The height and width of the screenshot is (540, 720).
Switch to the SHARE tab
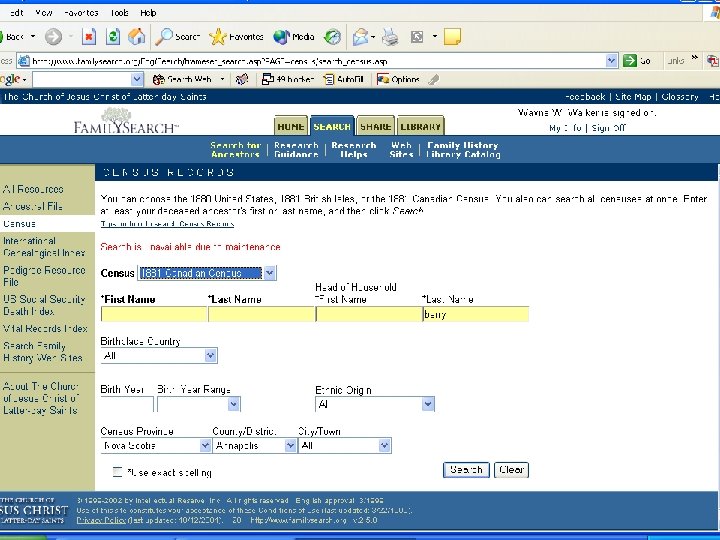pos(376,126)
